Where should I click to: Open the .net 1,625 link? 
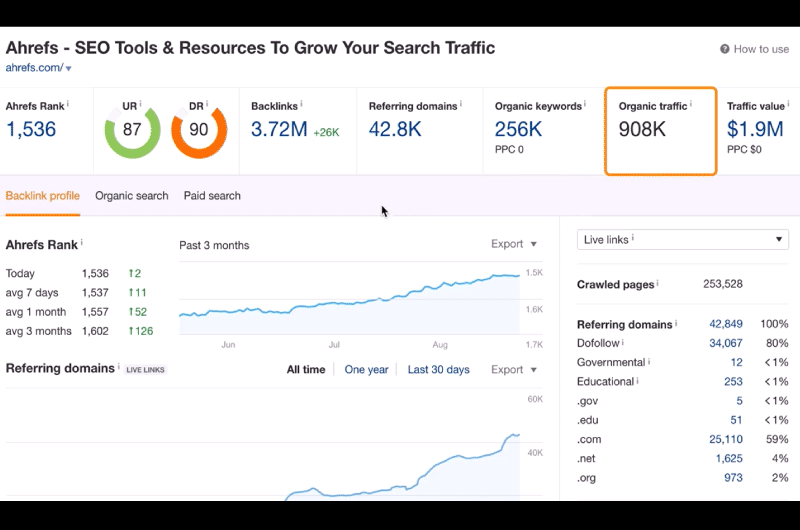point(729,459)
